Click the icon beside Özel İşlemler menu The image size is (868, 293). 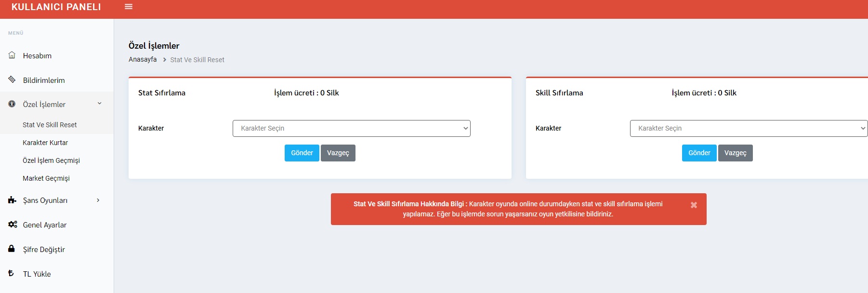click(x=12, y=104)
